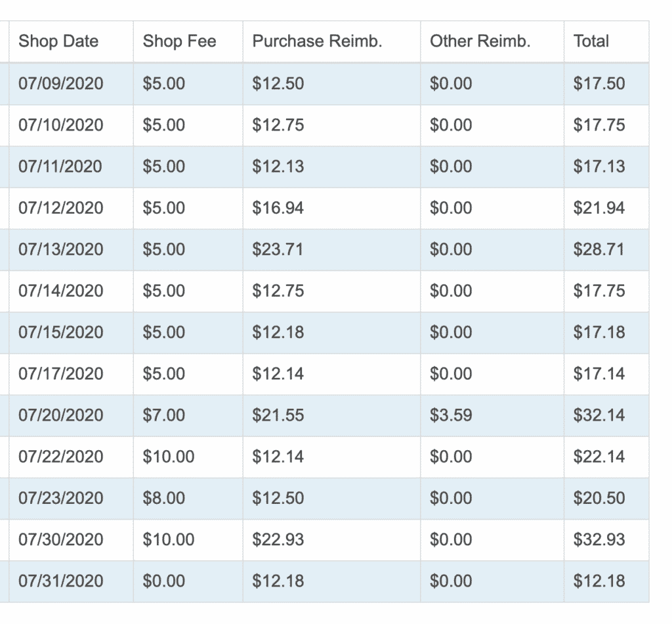Pick the $12.50 purchase reimbursement on 07/09/2020
The image size is (672, 624).
(278, 83)
